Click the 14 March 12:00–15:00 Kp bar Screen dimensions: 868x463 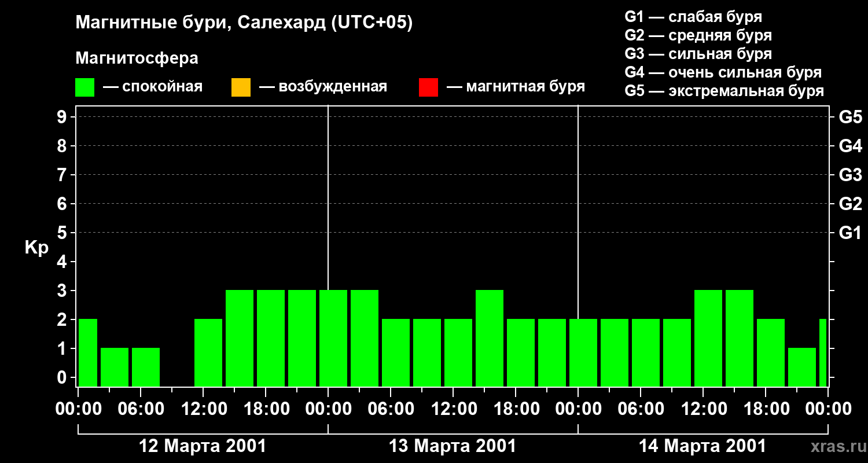point(708,338)
